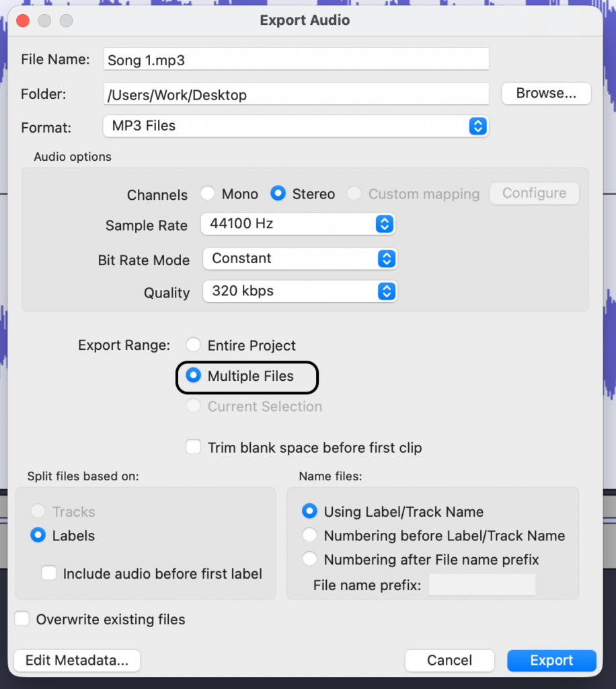Viewport: 616px width, 689px height.
Task: Select the Mono channel option
Action: pos(208,194)
